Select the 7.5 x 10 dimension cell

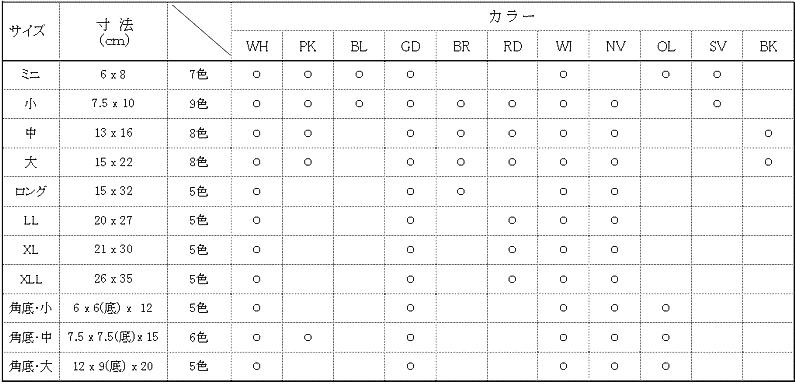[114, 104]
